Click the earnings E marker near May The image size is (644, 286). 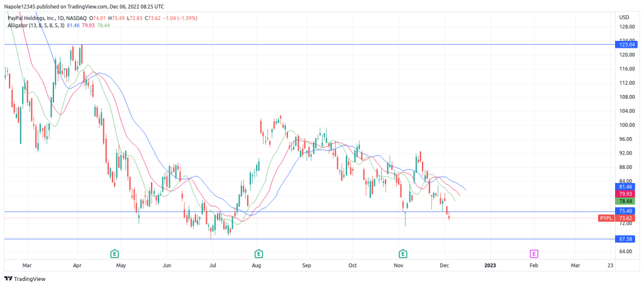(x=115, y=253)
